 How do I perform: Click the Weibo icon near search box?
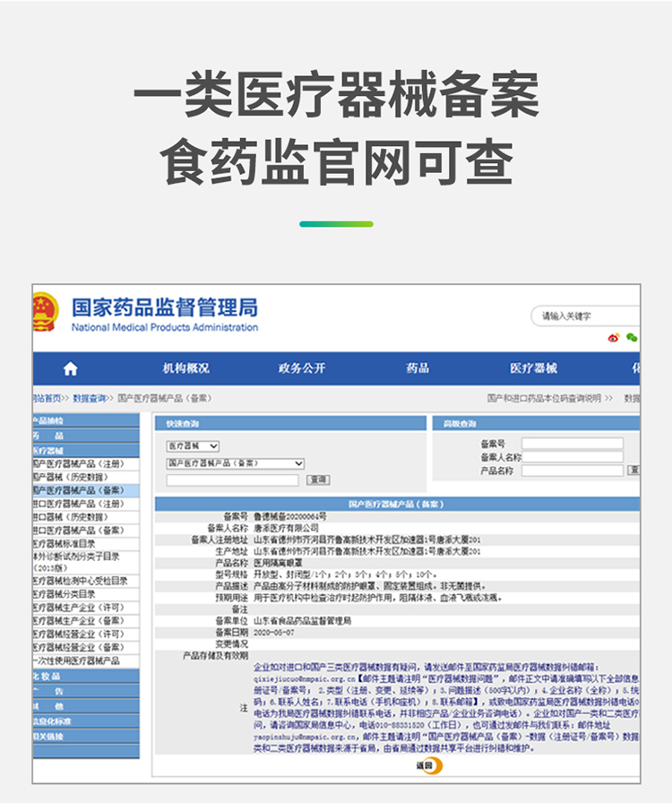click(614, 338)
